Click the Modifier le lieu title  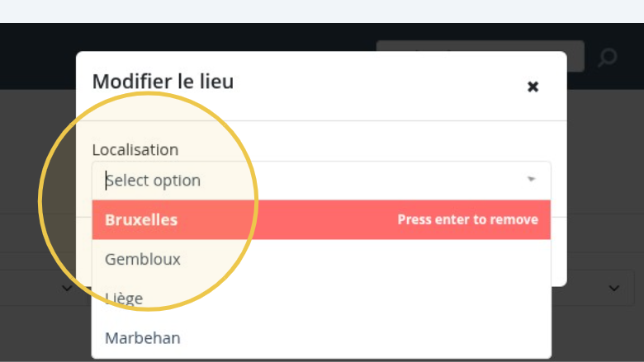point(163,82)
